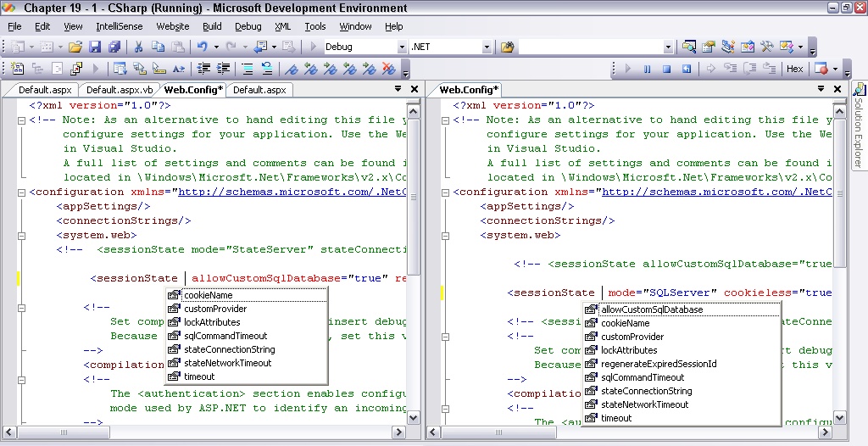Open the left pane tab list dropdown
868x446 pixels.
[x=398, y=89]
